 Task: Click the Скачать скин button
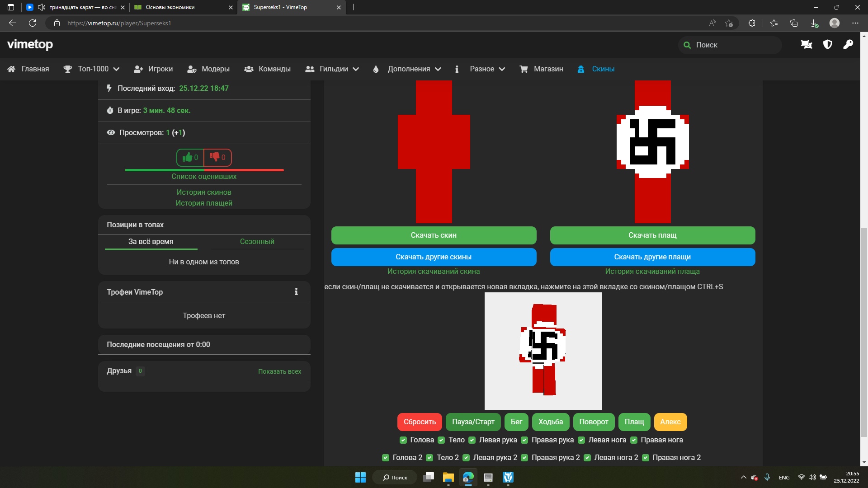434,235
